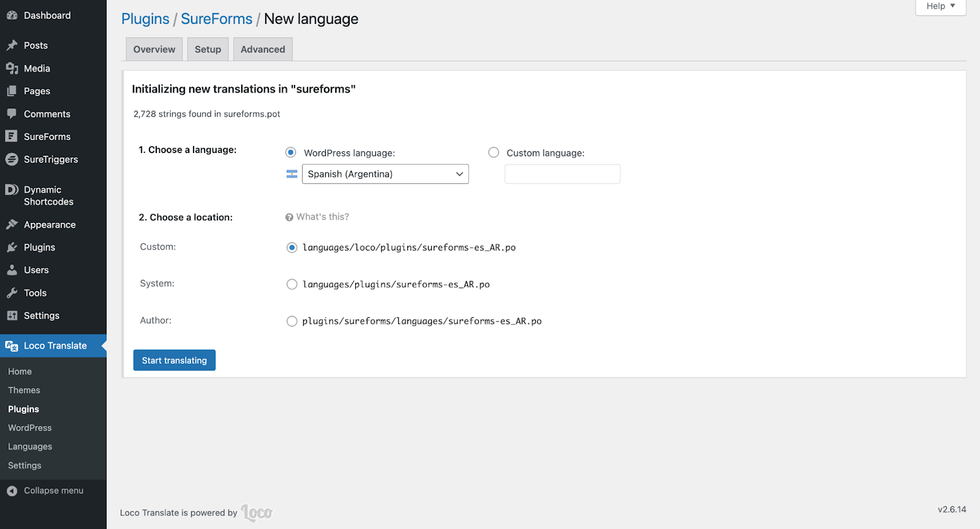Click the SureTriggers logo icon
Viewport: 980px width, 529px height.
[x=12, y=159]
